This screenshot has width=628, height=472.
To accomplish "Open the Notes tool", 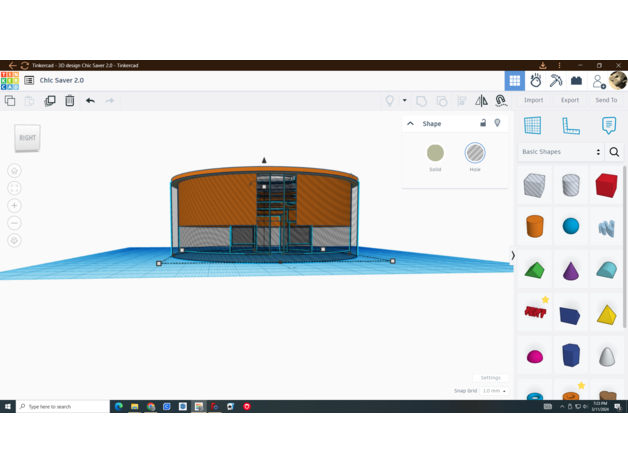I will pyautogui.click(x=608, y=126).
